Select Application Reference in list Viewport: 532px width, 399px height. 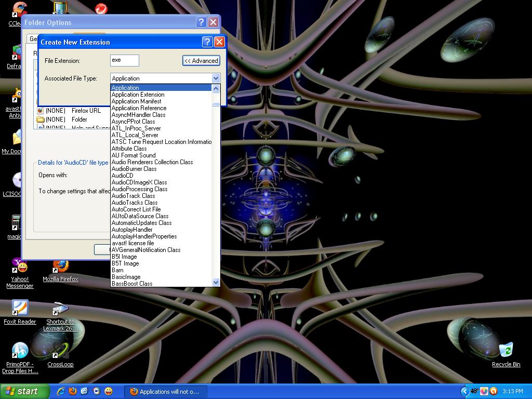[x=161, y=108]
